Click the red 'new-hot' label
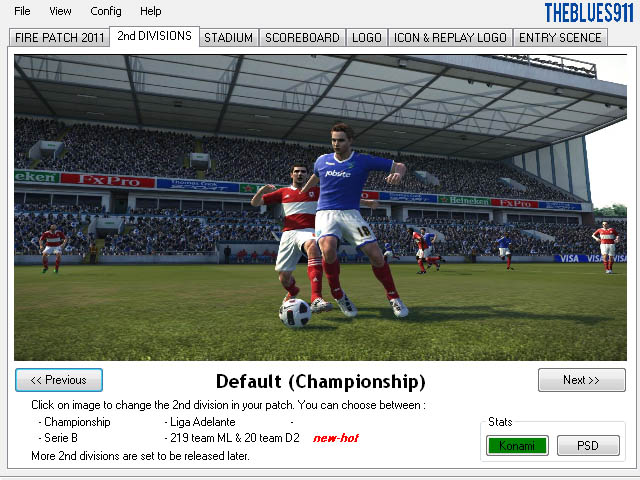Viewport: 640px width, 480px height. coord(336,438)
